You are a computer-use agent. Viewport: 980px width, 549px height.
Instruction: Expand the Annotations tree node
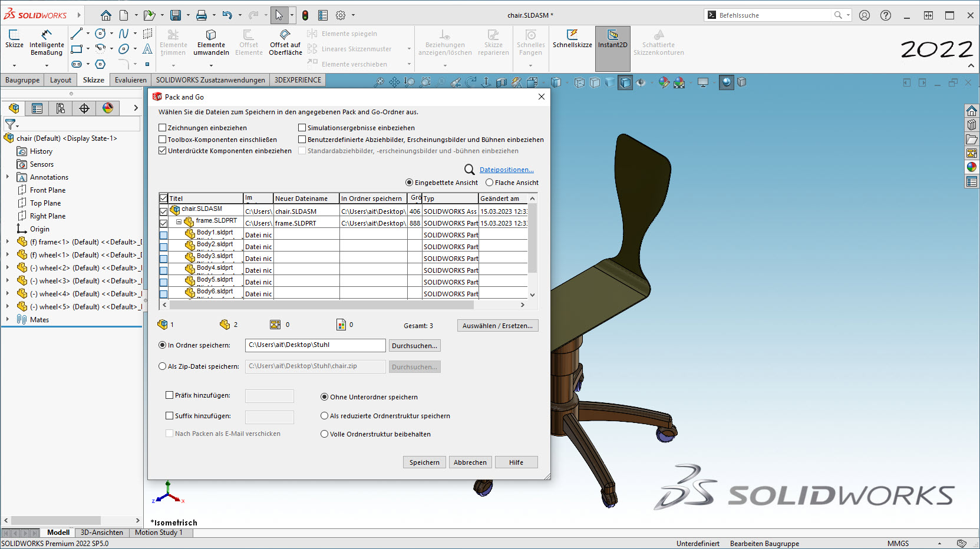[8, 177]
